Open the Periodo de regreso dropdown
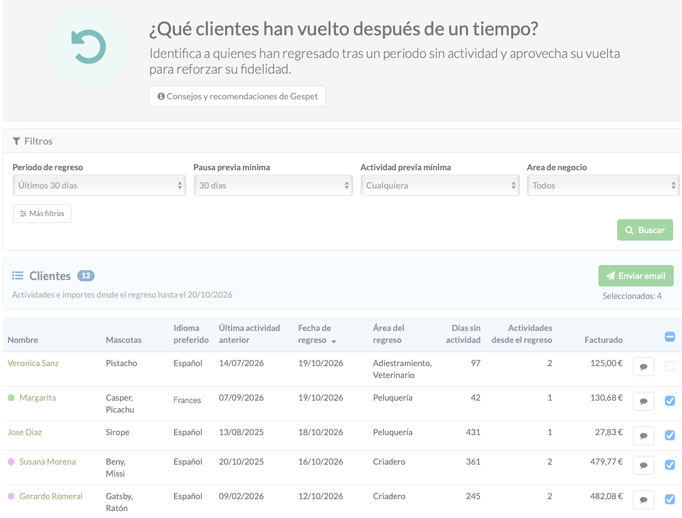Image resolution: width=682 pixels, height=518 pixels. pos(99,185)
